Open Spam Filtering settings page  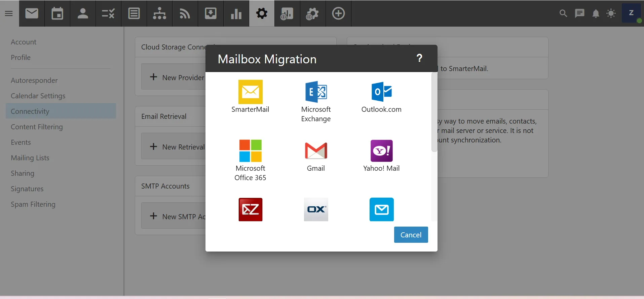33,204
